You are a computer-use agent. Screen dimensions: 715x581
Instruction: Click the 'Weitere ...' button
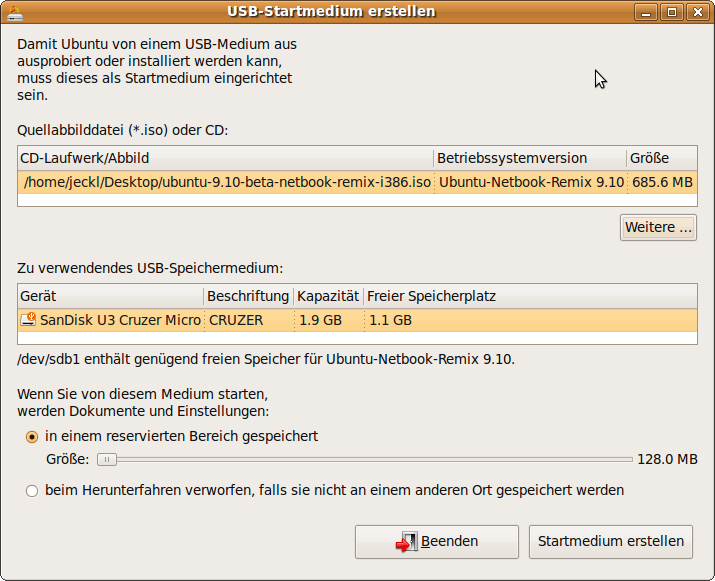(658, 227)
